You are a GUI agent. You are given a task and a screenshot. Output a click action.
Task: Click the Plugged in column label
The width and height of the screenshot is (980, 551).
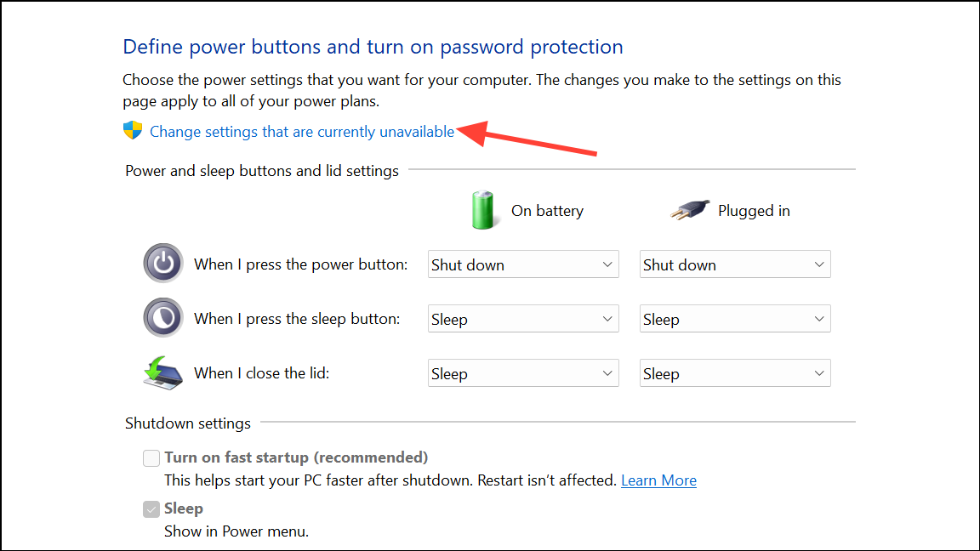(754, 211)
